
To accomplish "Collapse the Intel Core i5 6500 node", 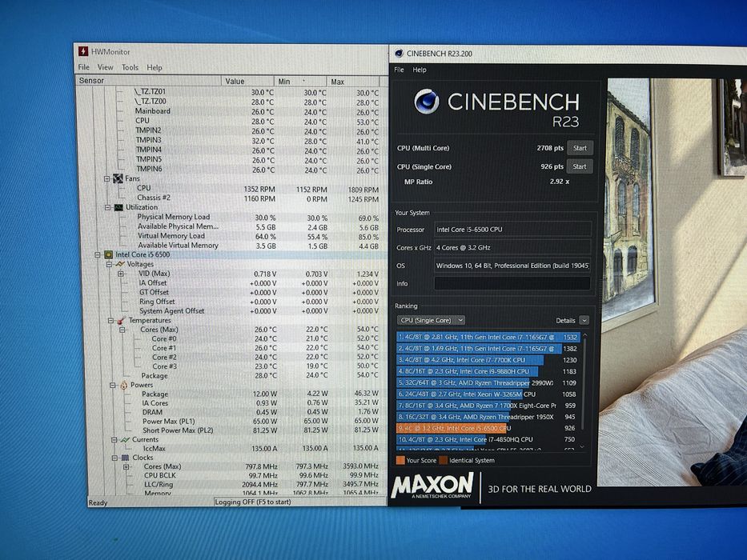I will [98, 254].
